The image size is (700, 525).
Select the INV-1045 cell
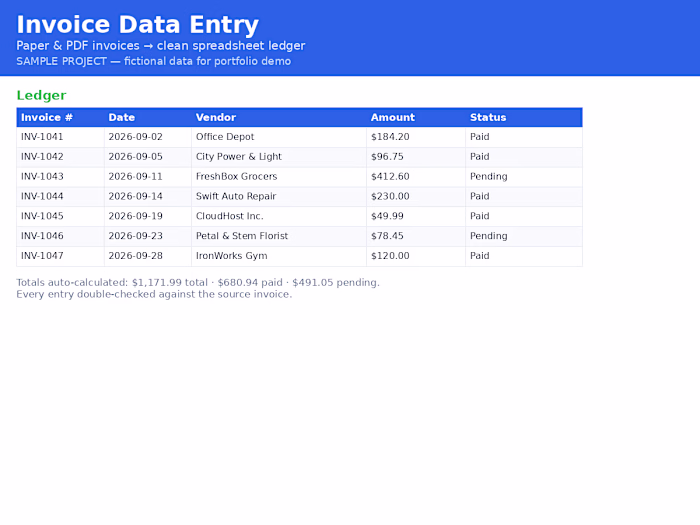(60, 217)
